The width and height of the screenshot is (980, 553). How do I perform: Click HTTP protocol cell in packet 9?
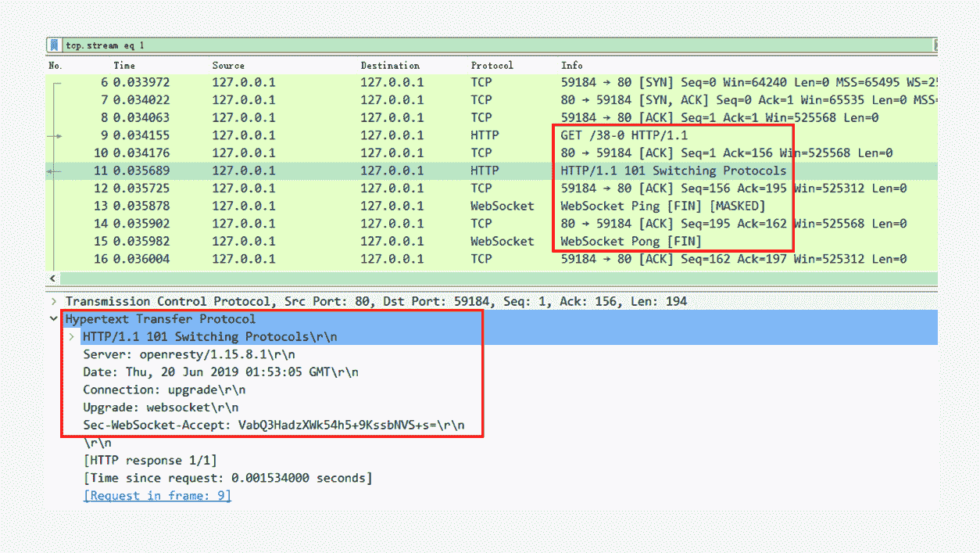[485, 135]
